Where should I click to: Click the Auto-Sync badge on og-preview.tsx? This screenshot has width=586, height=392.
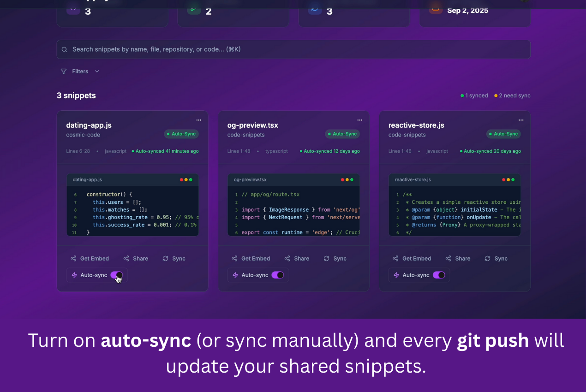coord(342,134)
